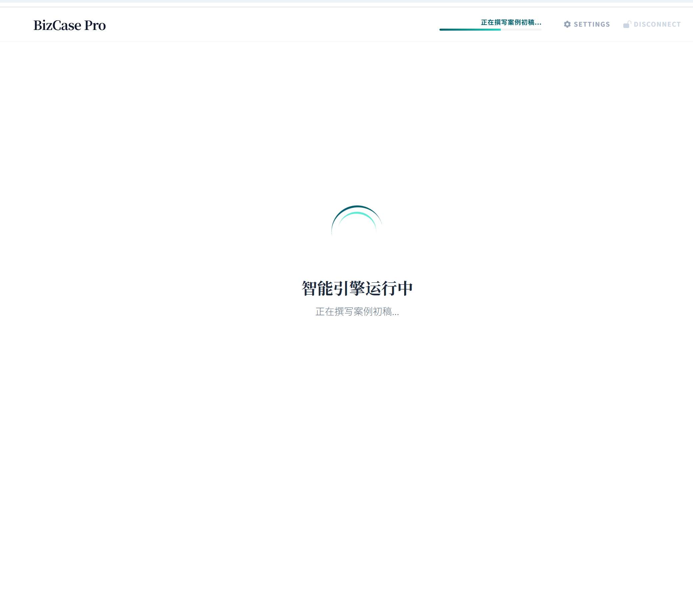
Task: Click the unfilled gray part of progress bar
Action: tap(521, 30)
